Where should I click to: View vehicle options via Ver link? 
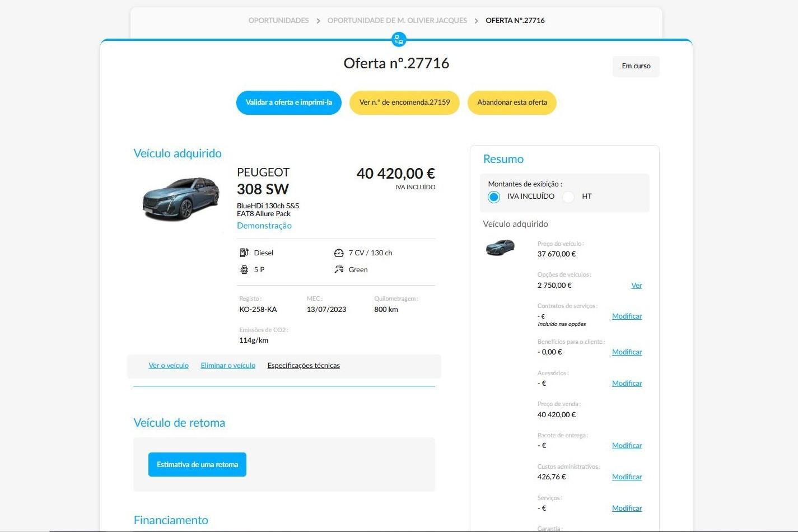point(636,286)
